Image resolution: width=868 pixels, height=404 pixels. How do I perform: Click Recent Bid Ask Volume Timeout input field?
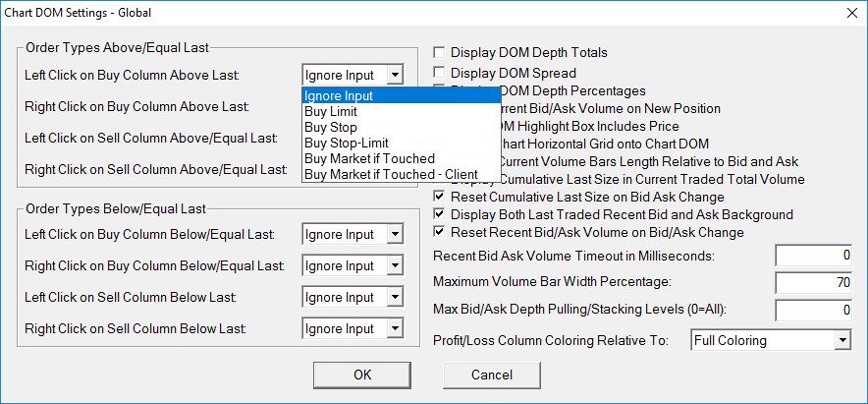[x=814, y=256]
